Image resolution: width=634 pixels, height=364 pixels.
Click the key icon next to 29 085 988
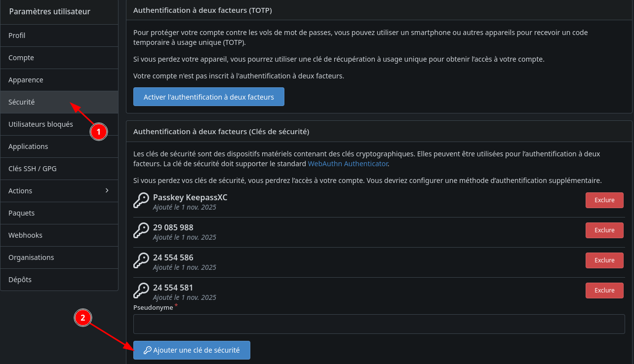coord(141,231)
